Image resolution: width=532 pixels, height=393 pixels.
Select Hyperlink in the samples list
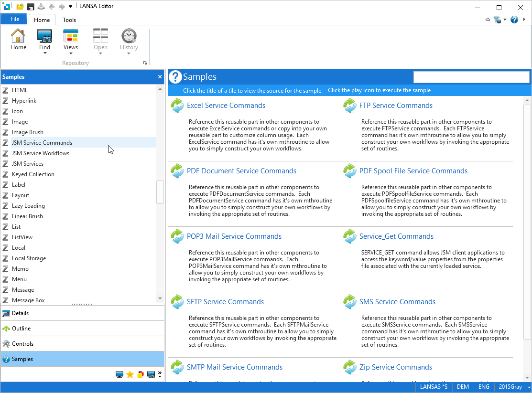pyautogui.click(x=24, y=101)
